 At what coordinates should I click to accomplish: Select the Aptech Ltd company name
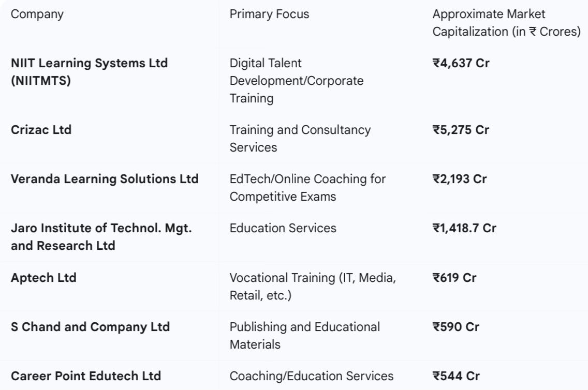(43, 278)
